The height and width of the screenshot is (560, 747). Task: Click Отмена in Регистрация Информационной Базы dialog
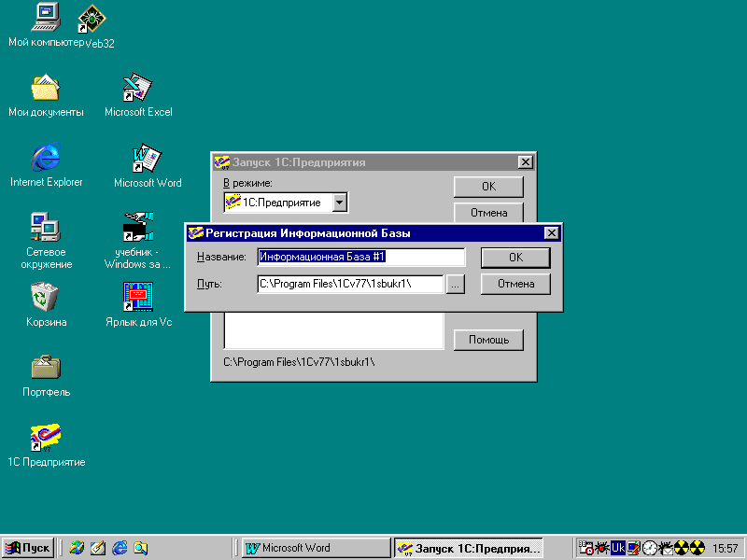(x=515, y=284)
